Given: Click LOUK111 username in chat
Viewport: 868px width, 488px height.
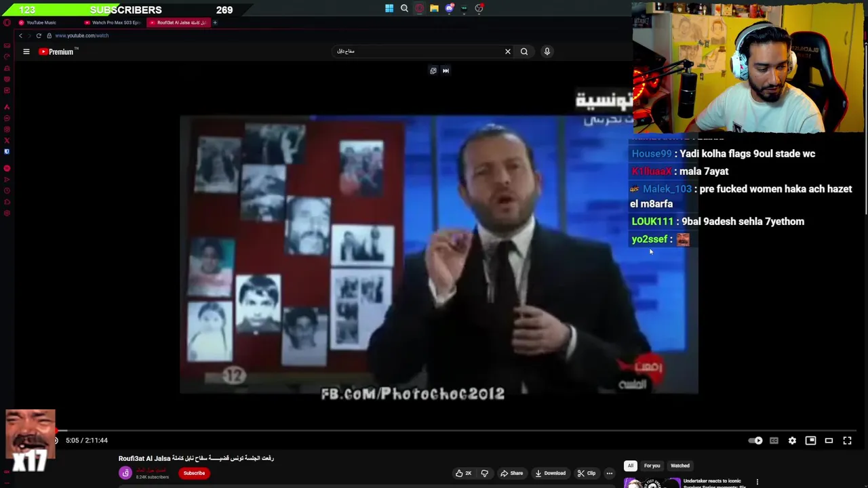Looking at the screenshot, I should [652, 222].
